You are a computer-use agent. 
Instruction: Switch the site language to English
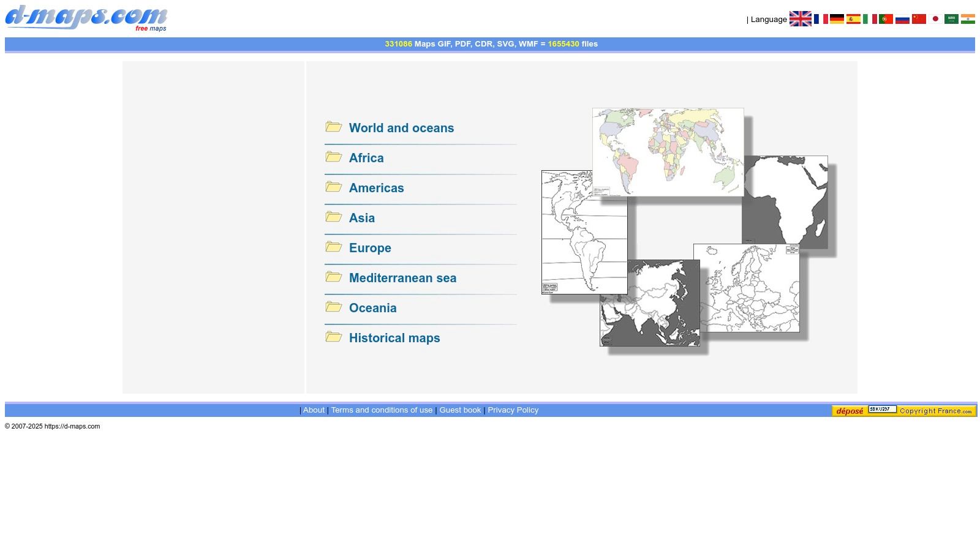(801, 19)
